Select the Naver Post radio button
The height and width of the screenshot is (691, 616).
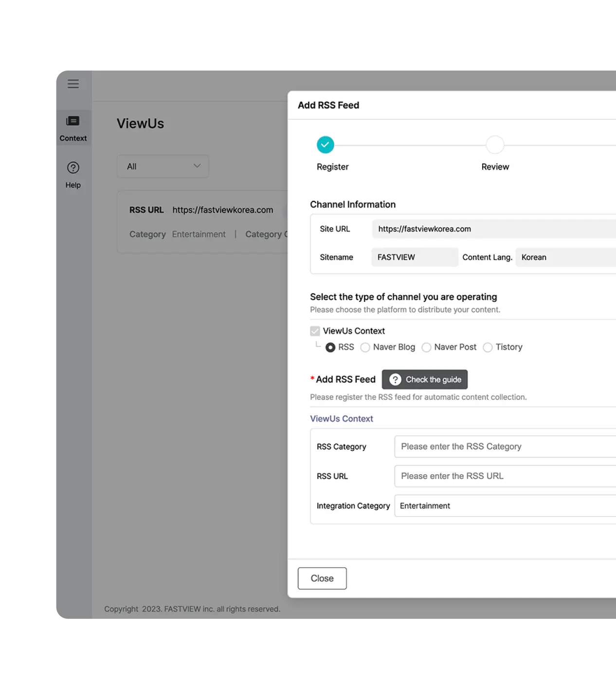pyautogui.click(x=426, y=347)
